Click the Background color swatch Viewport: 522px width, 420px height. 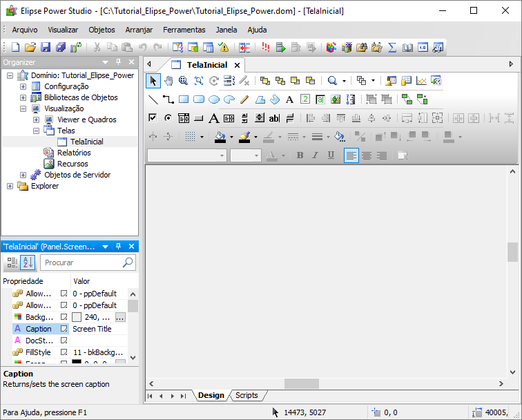pyautogui.click(x=77, y=317)
